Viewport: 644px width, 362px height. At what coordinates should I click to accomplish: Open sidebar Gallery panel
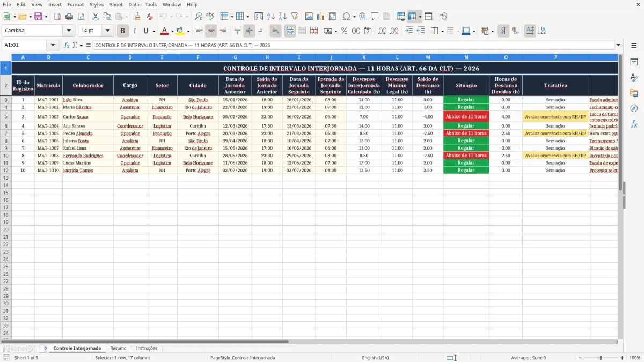634,93
